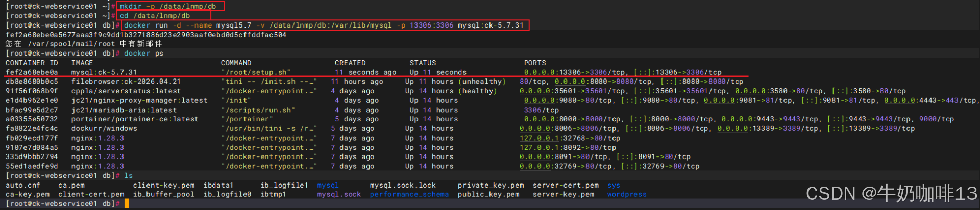This screenshot has height=210, width=980.
Task: Click container ID 55ed1aedfe9d
Action: coord(32,166)
